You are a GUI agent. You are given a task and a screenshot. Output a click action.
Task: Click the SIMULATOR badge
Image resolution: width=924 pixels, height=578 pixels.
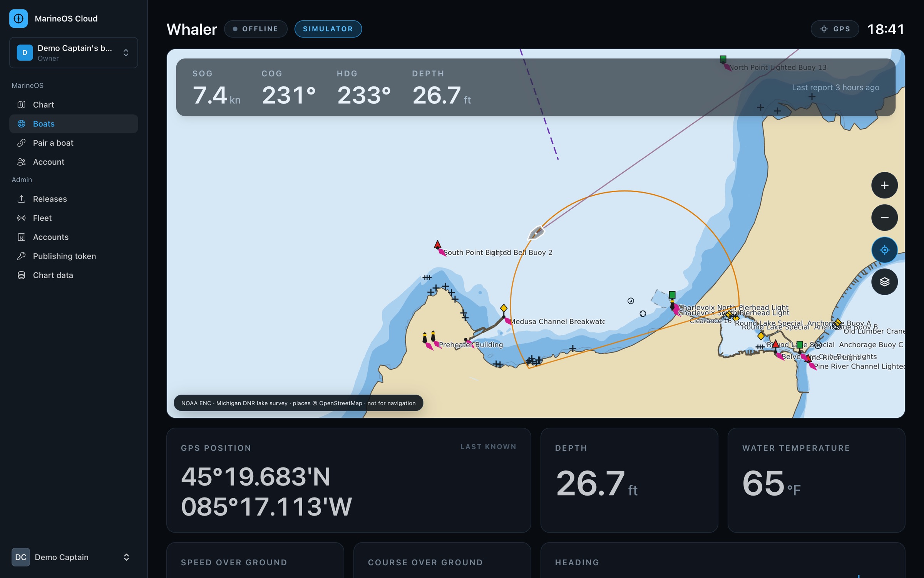click(x=328, y=29)
